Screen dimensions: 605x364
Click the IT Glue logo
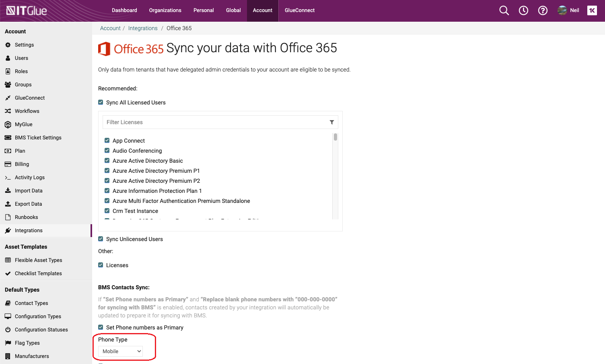tap(27, 10)
